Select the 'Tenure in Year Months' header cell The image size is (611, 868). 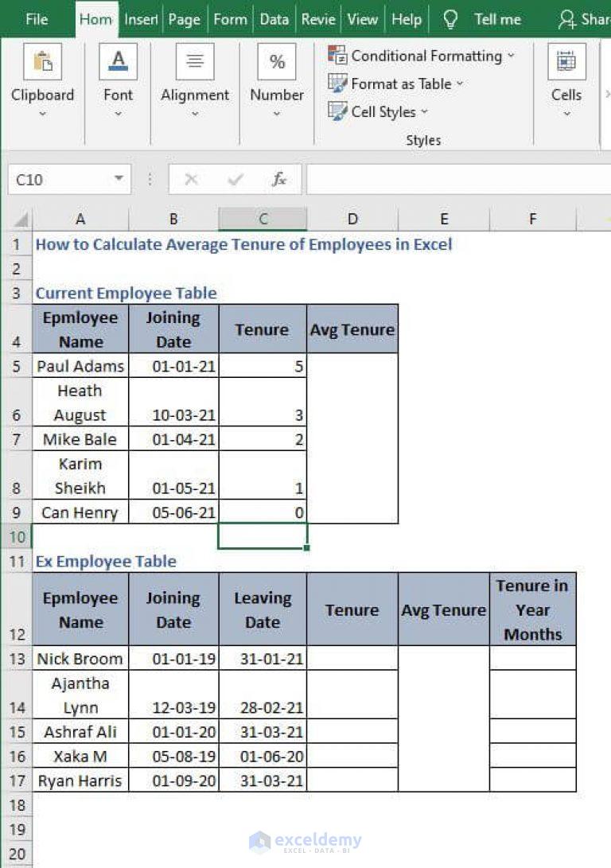tap(533, 609)
